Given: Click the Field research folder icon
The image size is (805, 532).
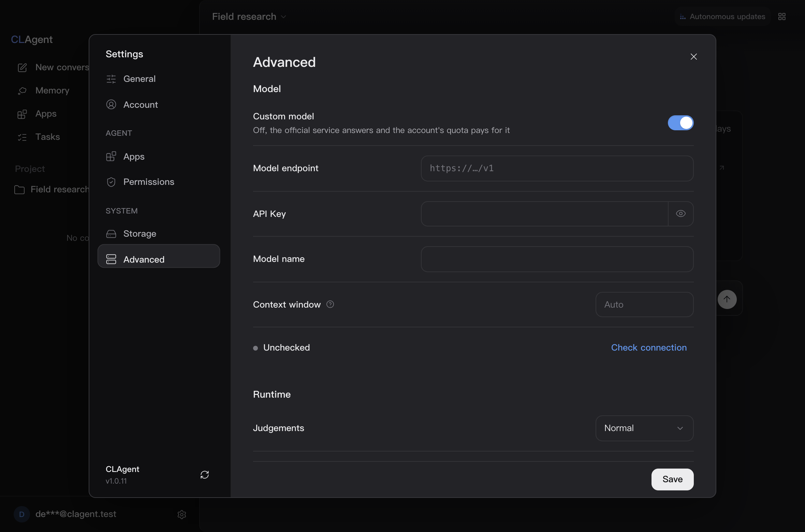Looking at the screenshot, I should [19, 190].
